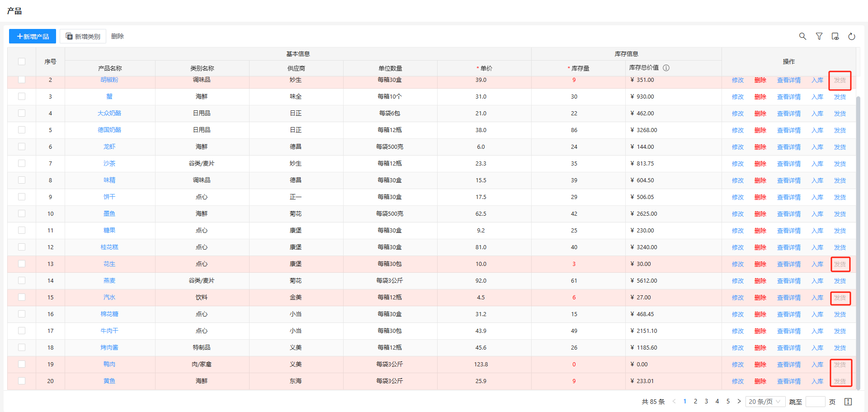Screen dimensions: 868x412
Task: Go to page 3 in pagination
Action: coord(706,401)
